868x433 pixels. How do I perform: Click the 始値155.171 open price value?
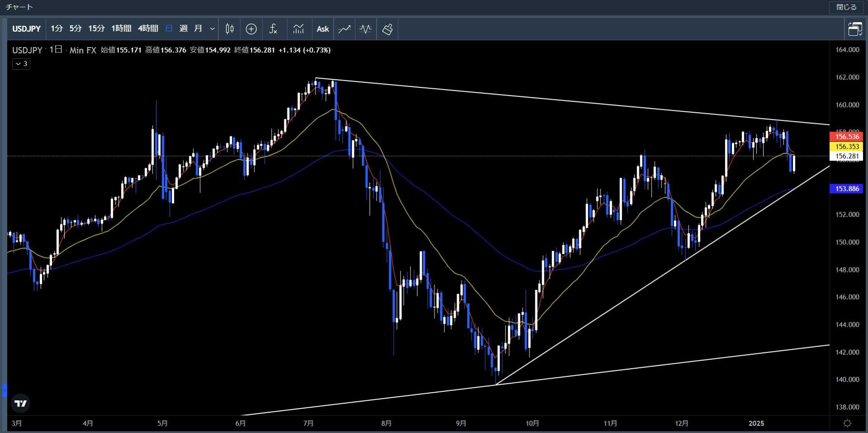click(x=121, y=50)
